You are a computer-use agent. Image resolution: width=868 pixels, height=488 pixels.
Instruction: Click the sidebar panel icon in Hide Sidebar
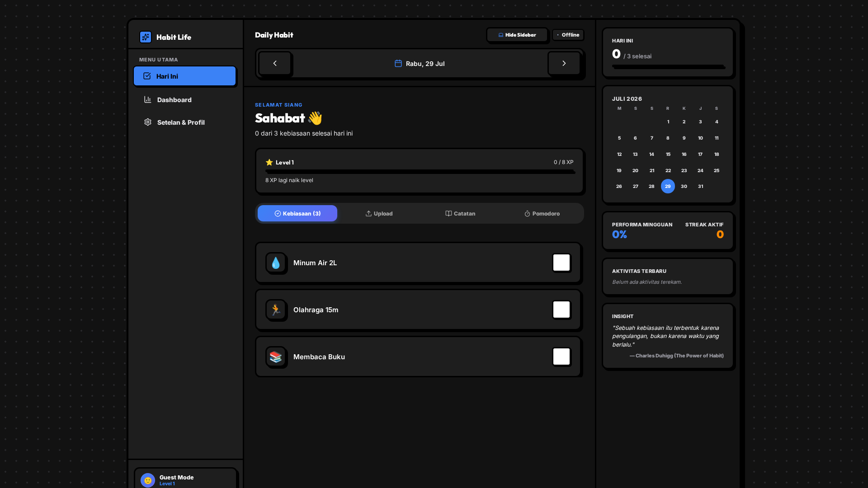coord(501,35)
